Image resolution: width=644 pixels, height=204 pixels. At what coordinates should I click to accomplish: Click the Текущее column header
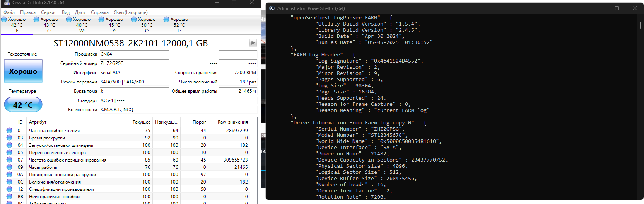[x=139, y=122]
